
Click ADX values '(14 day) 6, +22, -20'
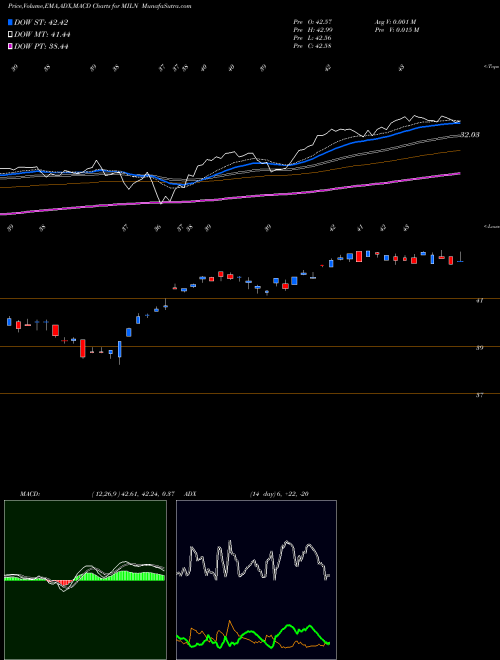[279, 494]
